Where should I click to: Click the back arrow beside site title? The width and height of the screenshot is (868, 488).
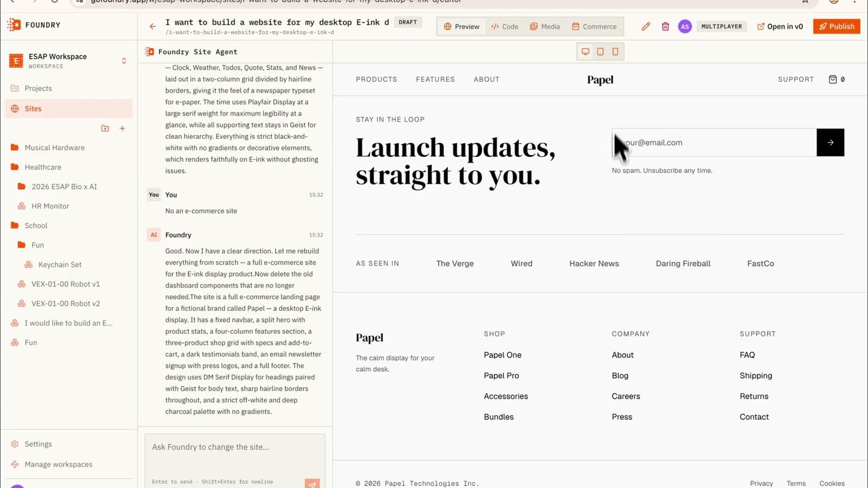click(x=152, y=26)
